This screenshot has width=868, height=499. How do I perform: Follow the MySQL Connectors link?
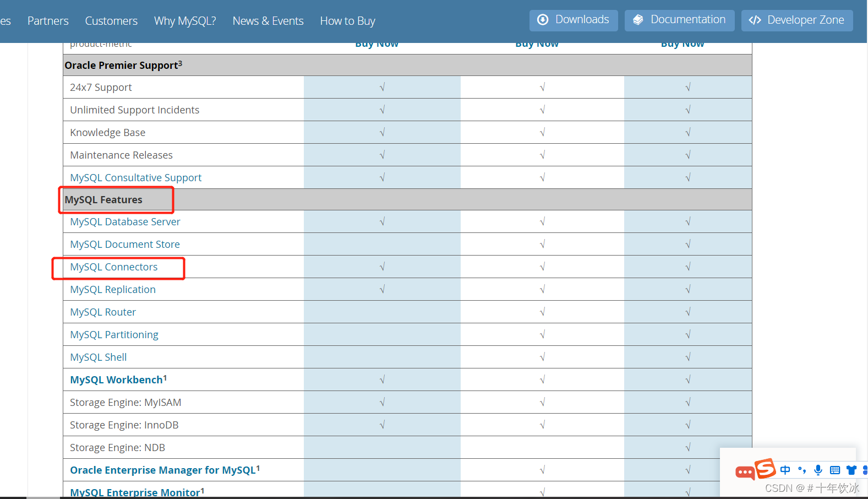coord(114,267)
